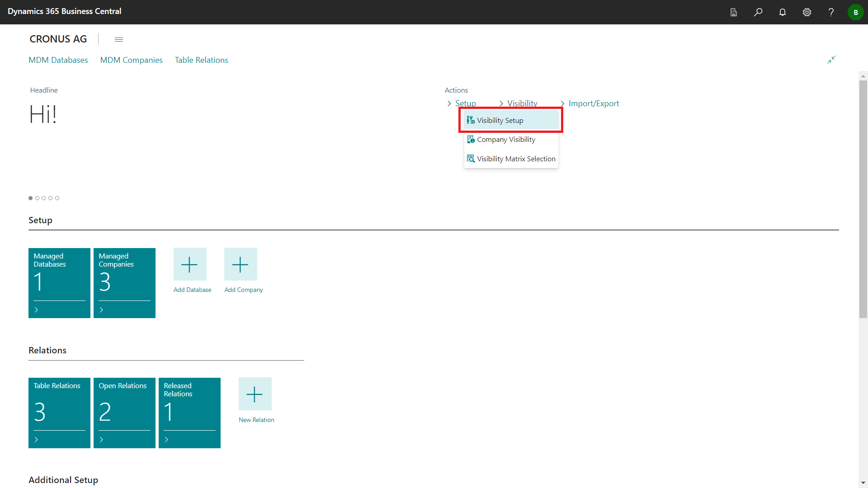Toggle the hamburger navigation menu
Viewport: 868px width, 488px height.
(119, 39)
